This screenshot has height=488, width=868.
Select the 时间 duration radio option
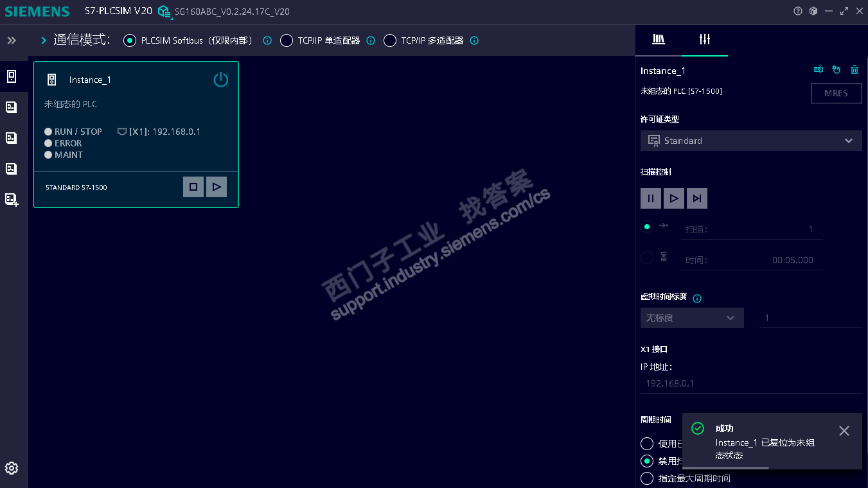click(647, 257)
